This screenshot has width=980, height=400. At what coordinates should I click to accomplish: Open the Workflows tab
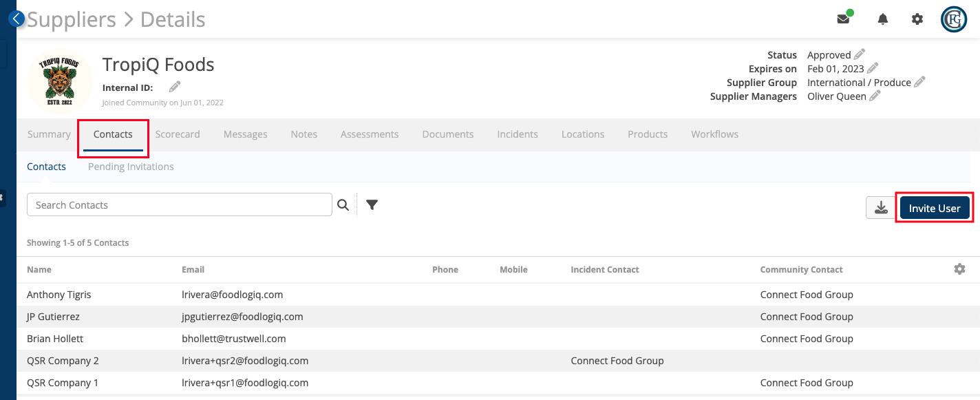pyautogui.click(x=715, y=134)
